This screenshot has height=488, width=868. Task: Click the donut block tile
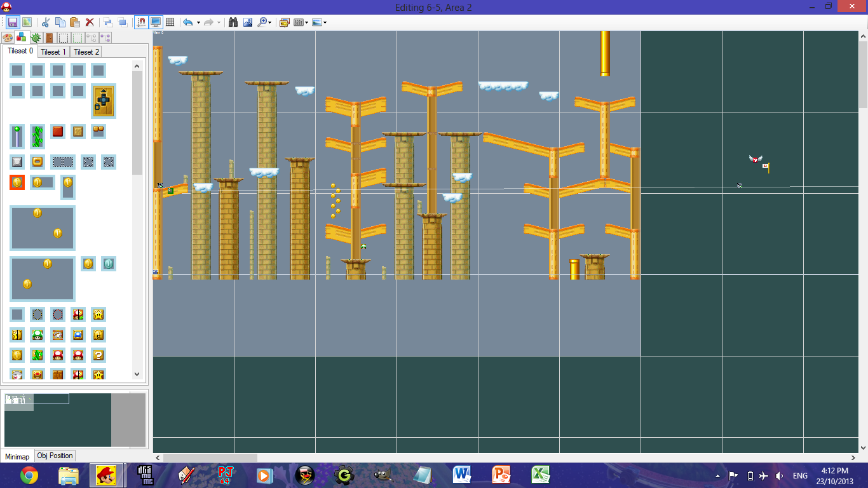(x=37, y=162)
